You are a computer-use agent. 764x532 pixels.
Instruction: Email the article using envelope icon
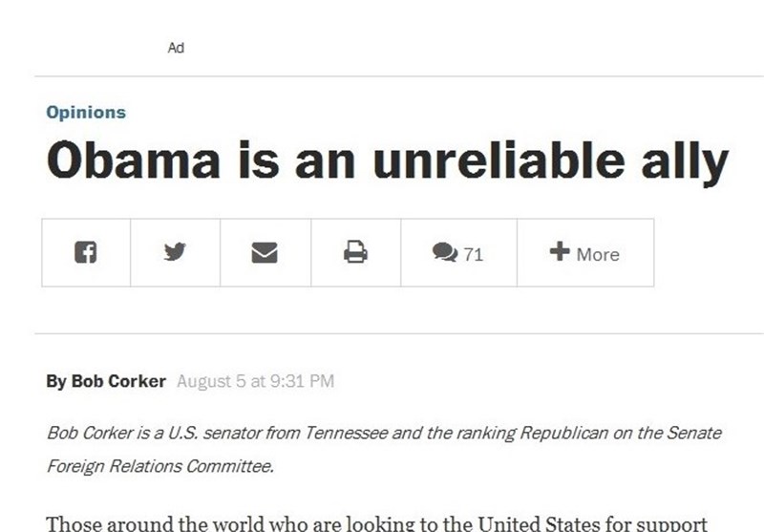[x=265, y=253]
